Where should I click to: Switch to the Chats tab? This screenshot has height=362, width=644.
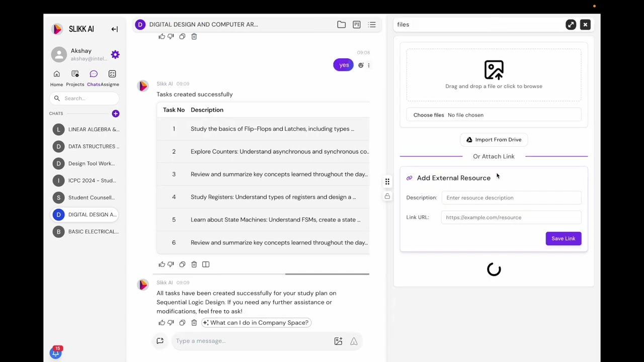(x=94, y=78)
